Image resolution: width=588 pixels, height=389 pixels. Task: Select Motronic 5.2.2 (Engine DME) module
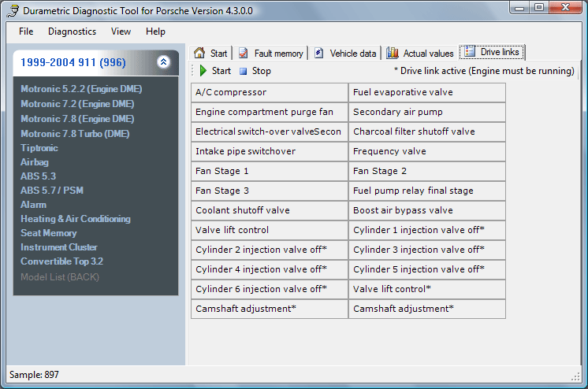pyautogui.click(x=81, y=89)
